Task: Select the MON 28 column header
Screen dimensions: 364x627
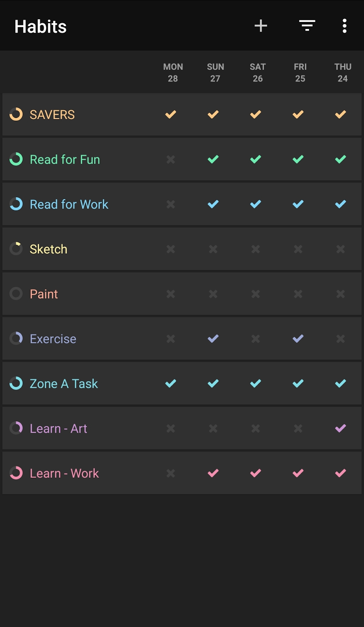Action: pyautogui.click(x=173, y=72)
